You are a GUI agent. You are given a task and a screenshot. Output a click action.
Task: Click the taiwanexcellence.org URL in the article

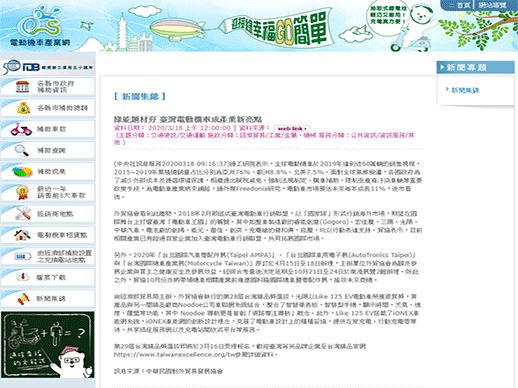(175, 355)
